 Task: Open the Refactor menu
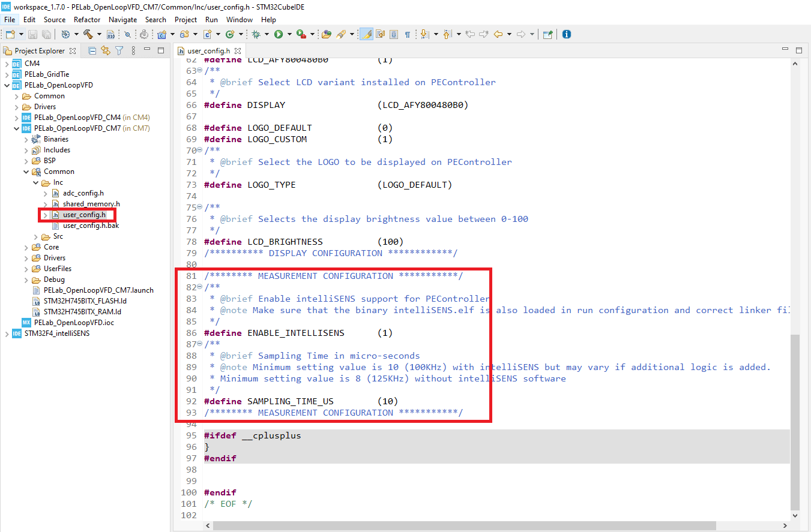[87, 20]
